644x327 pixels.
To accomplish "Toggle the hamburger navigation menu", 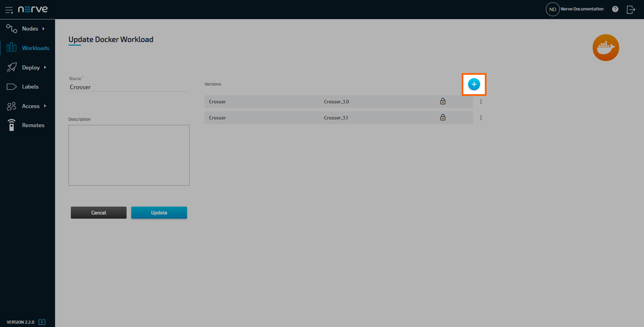I will pyautogui.click(x=9, y=9).
